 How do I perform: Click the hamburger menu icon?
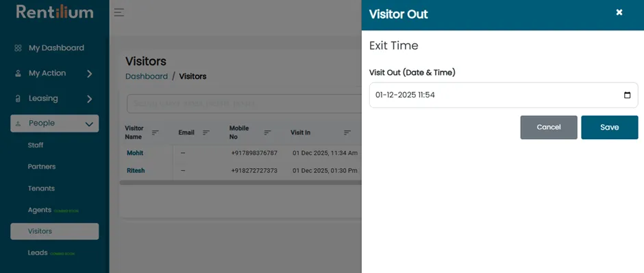(119, 12)
